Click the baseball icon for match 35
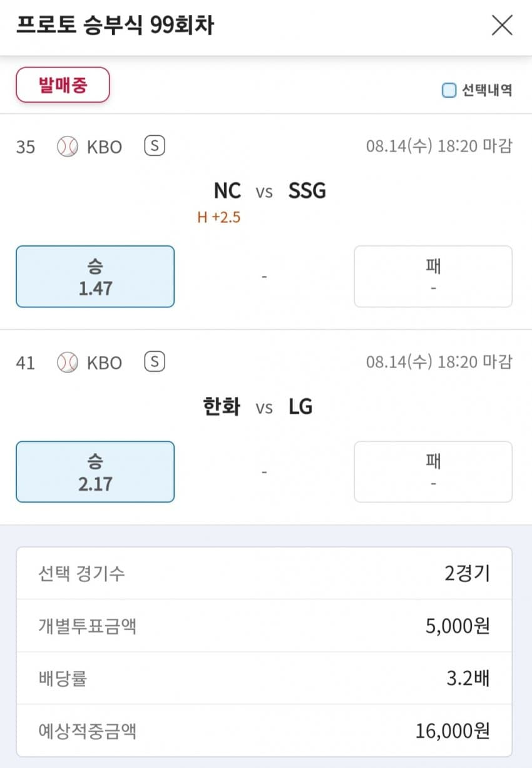 point(68,147)
